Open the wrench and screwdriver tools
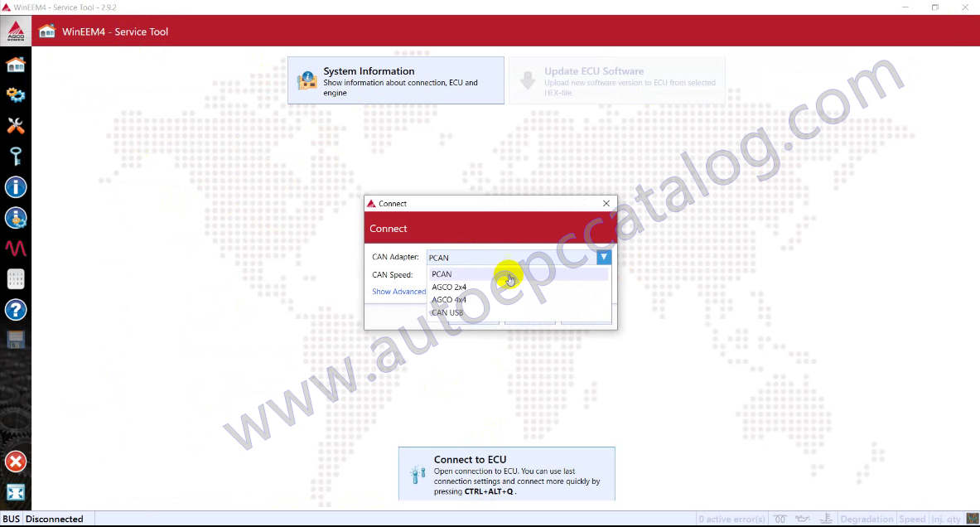The width and height of the screenshot is (980, 527). click(16, 126)
